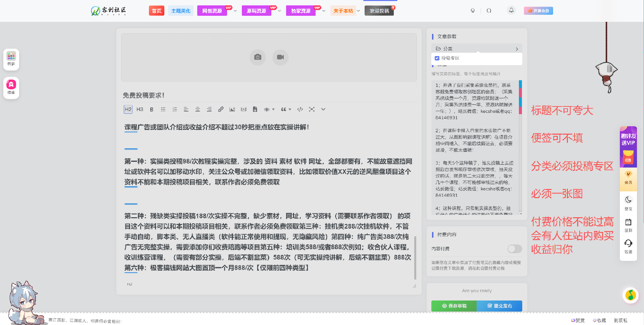This screenshot has height=325, width=644.
Task: Expand the 分类 category selector
Action: click(x=477, y=49)
